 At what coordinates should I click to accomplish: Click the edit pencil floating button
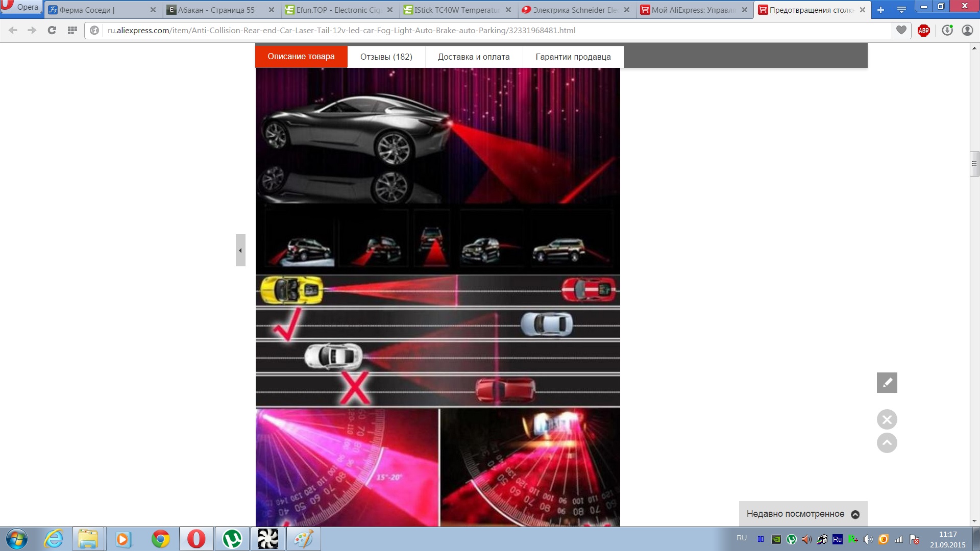[887, 383]
